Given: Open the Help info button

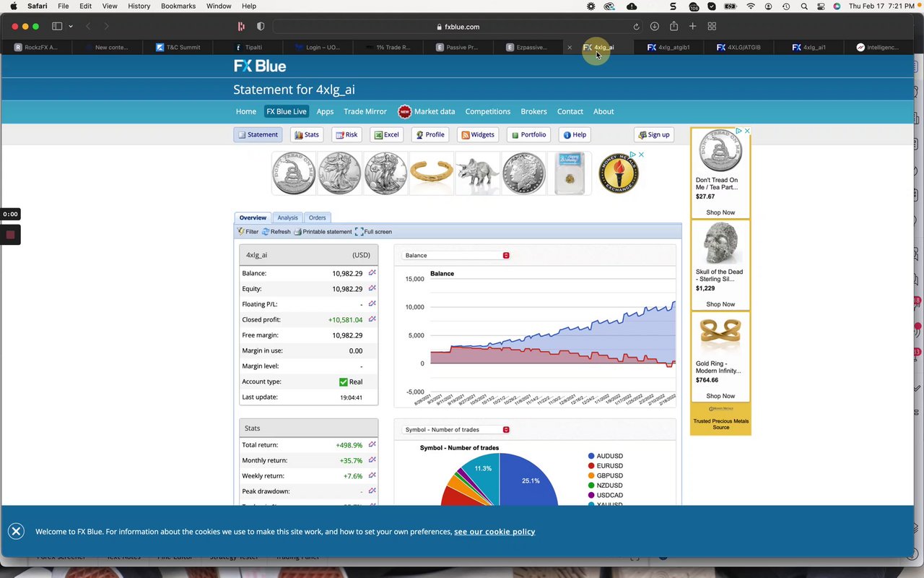Looking at the screenshot, I should [x=575, y=134].
